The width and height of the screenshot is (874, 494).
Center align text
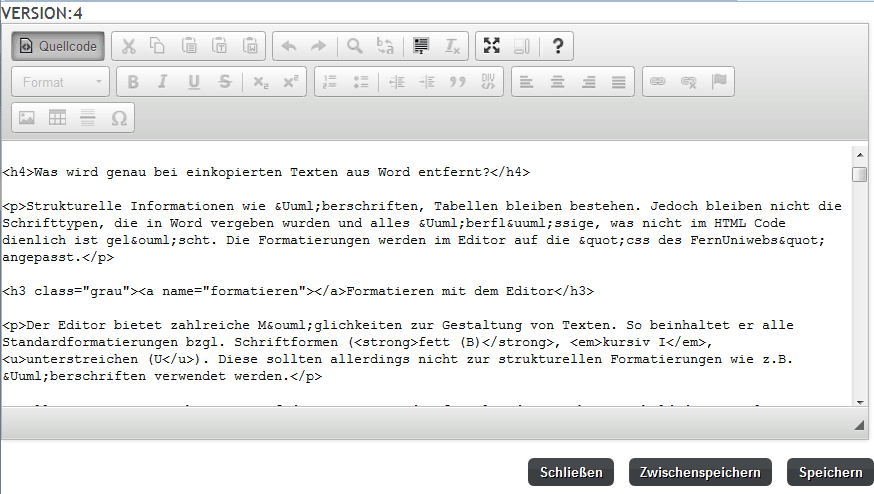point(557,82)
